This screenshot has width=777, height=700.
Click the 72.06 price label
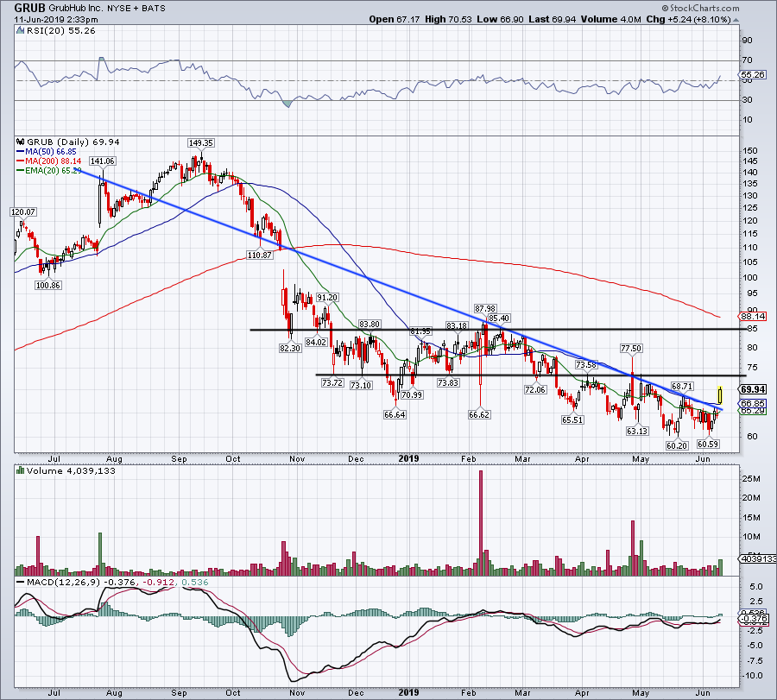coord(535,389)
